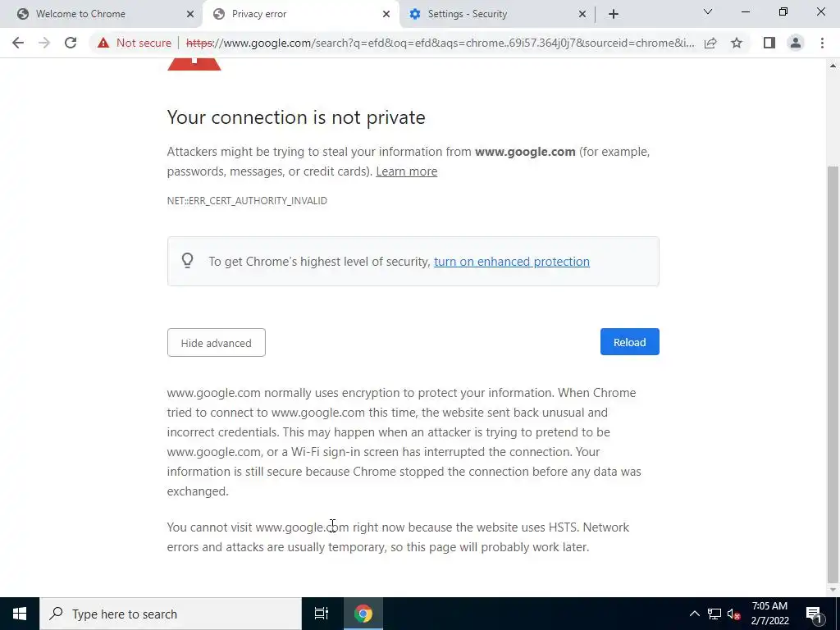Open the side panel icon

click(x=769, y=43)
